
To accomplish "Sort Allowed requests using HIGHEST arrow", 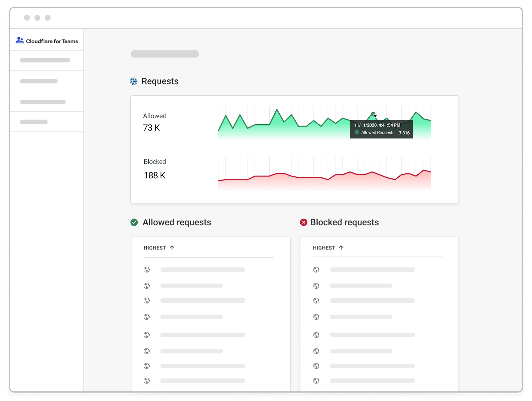I will click(x=172, y=248).
